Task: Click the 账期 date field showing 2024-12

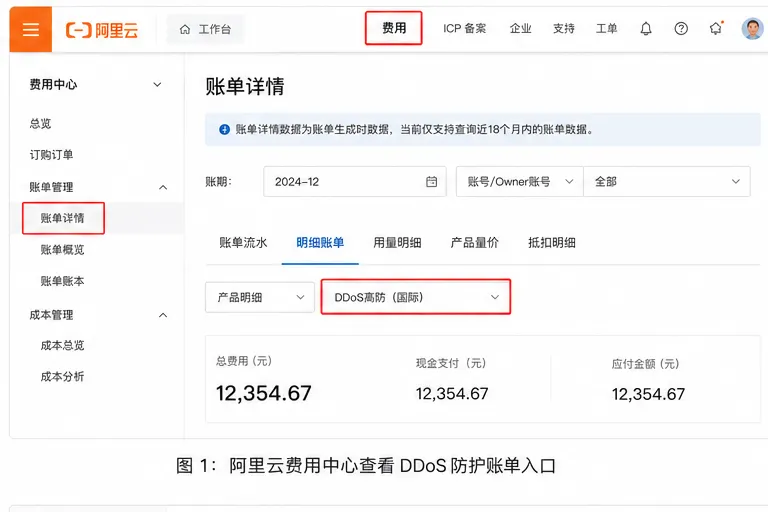Action: [355, 182]
